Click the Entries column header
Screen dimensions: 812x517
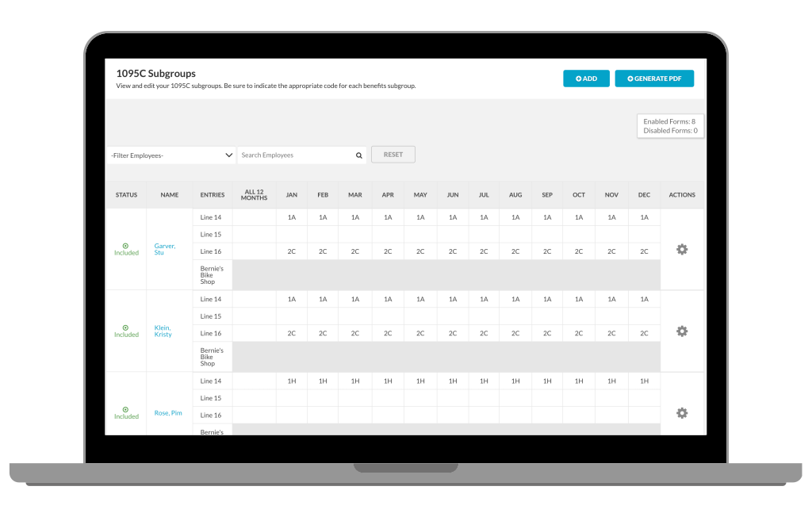213,195
